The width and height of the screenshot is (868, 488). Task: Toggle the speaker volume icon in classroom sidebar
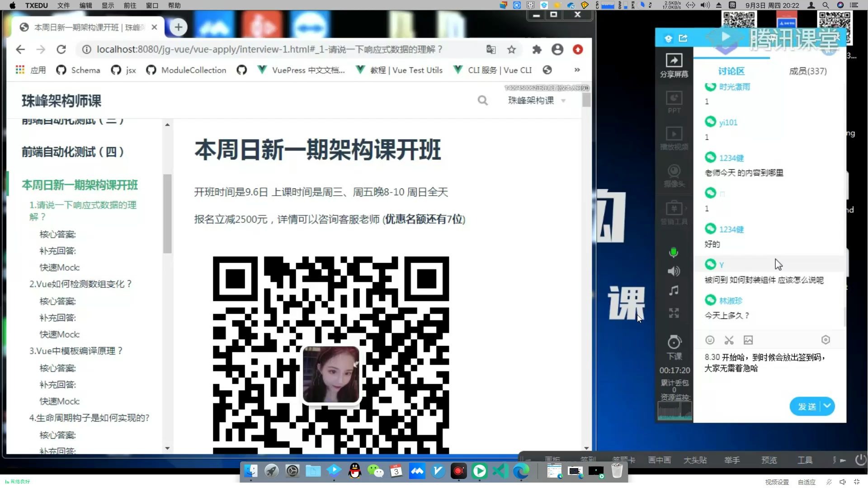(674, 271)
